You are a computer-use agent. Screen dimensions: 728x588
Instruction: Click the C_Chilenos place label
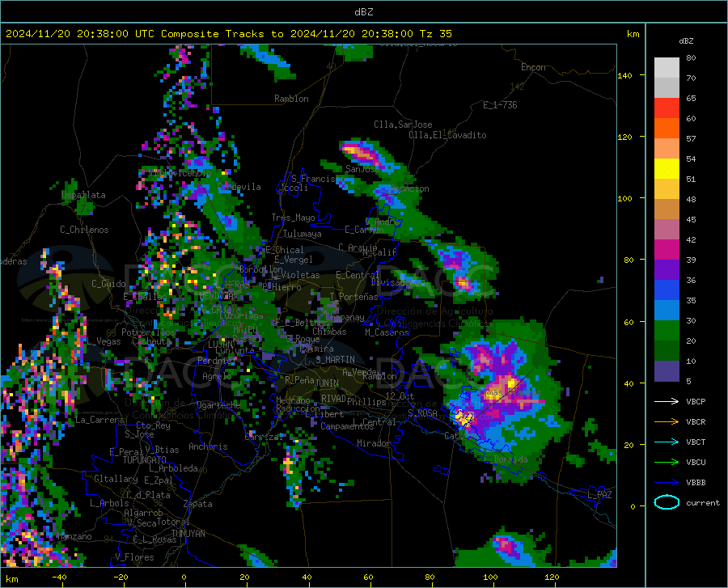[84, 230]
